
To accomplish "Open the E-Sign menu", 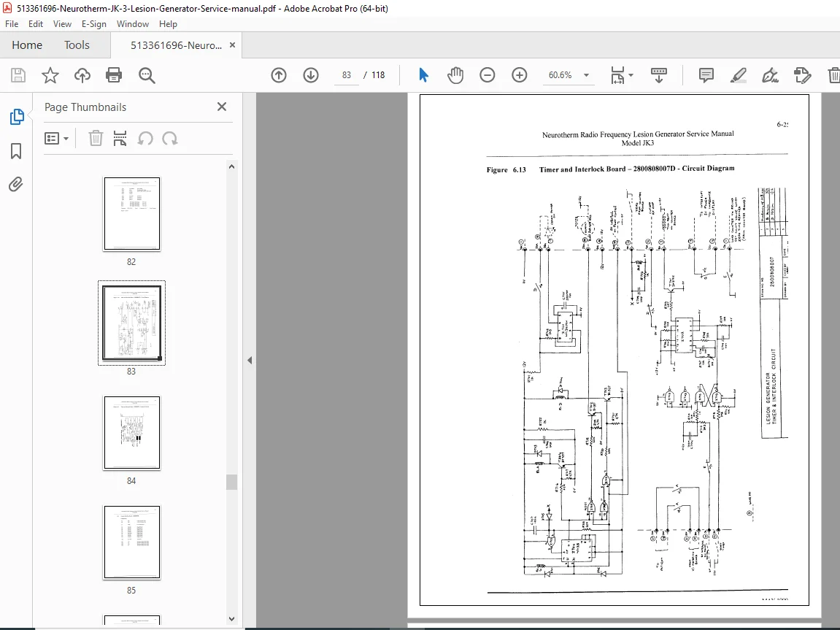I will coord(93,24).
